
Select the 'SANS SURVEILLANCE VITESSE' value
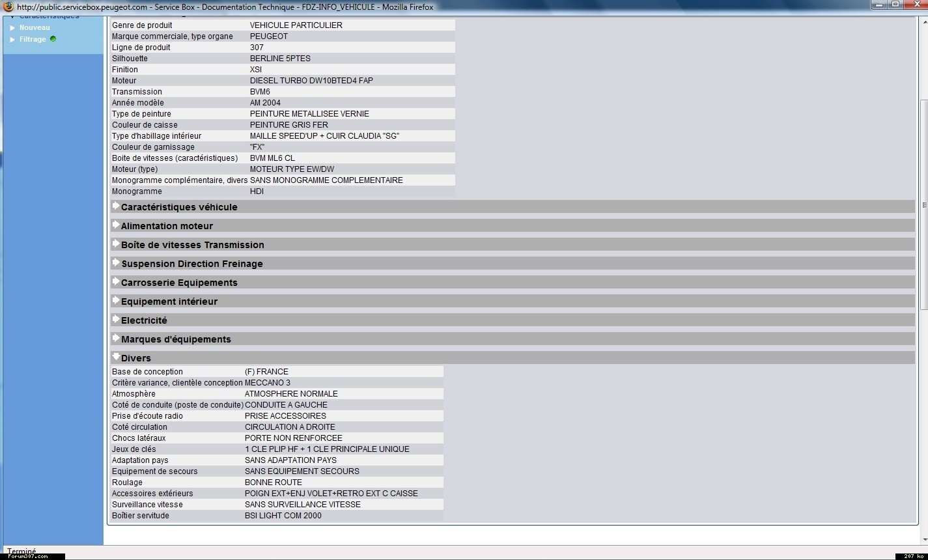[x=302, y=505]
